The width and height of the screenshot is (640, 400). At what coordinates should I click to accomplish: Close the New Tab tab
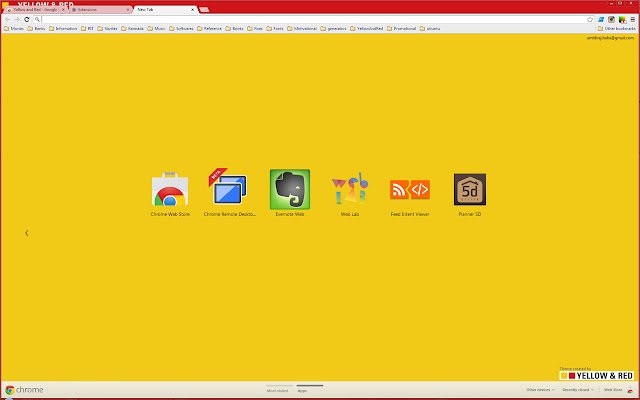point(193,9)
